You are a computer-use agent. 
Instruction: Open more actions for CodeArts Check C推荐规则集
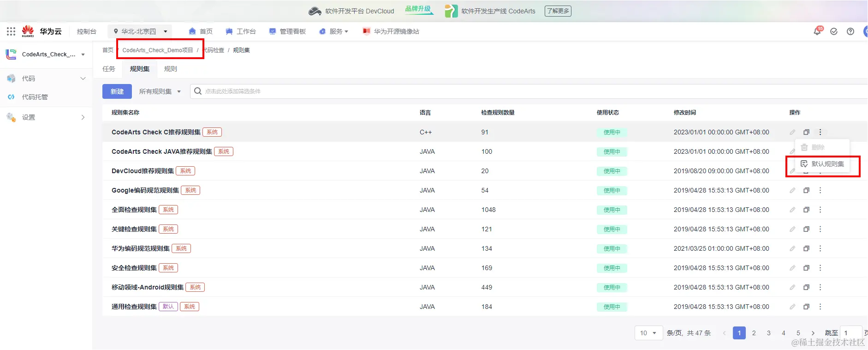point(820,132)
